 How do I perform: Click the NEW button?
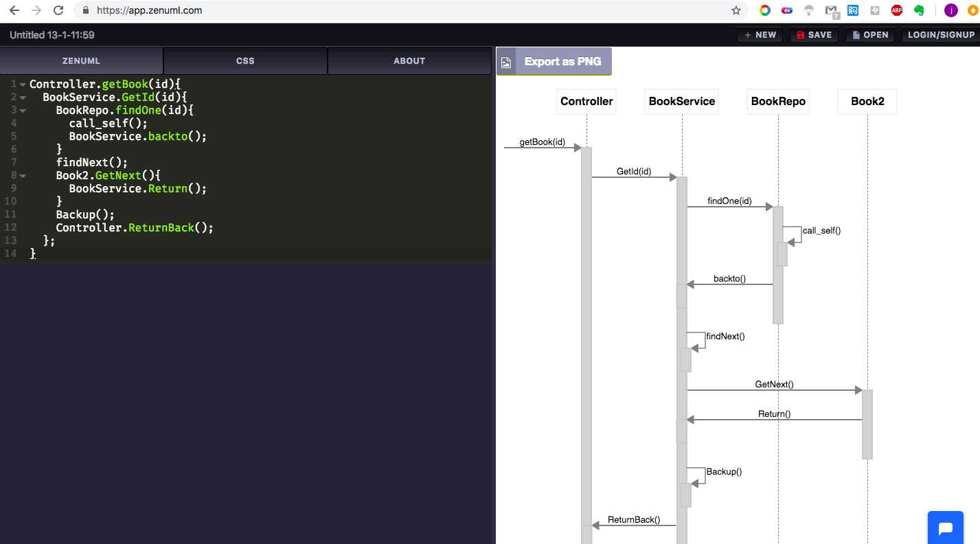pos(760,34)
